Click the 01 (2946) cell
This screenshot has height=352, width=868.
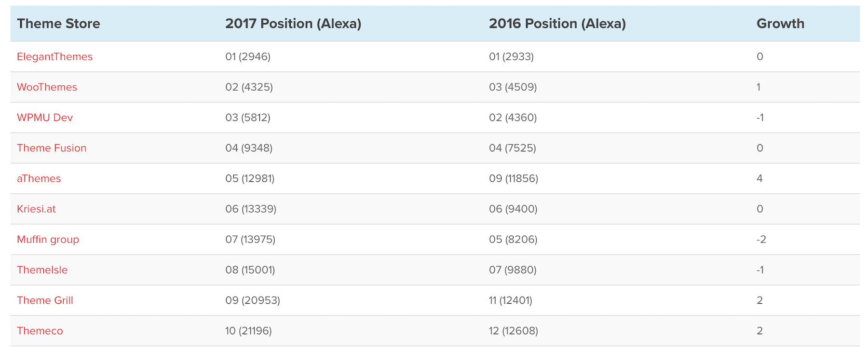[248, 57]
